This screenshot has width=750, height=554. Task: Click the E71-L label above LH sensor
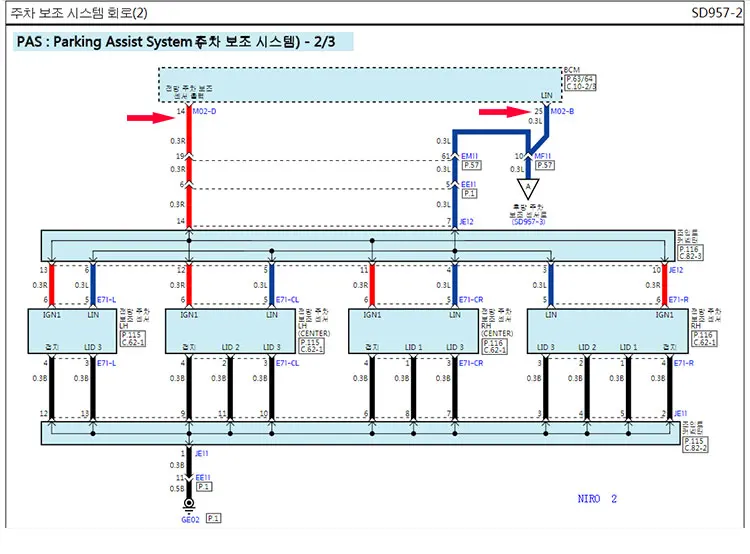click(106, 300)
